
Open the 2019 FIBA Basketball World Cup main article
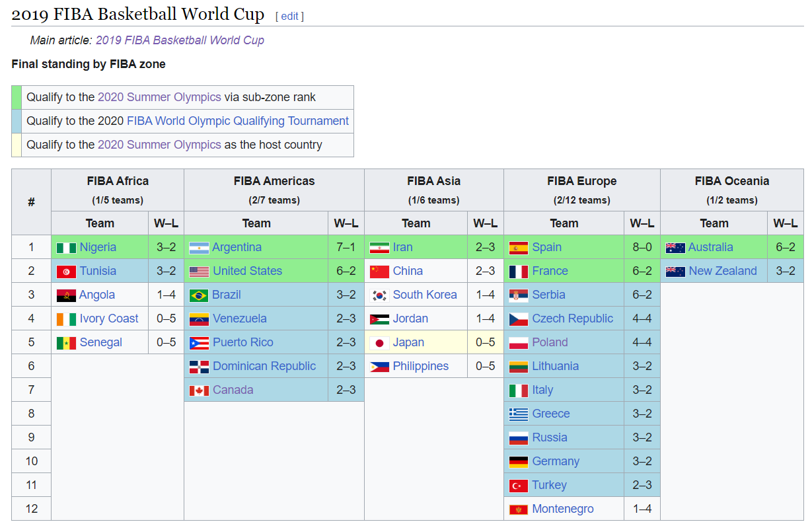tap(180, 40)
